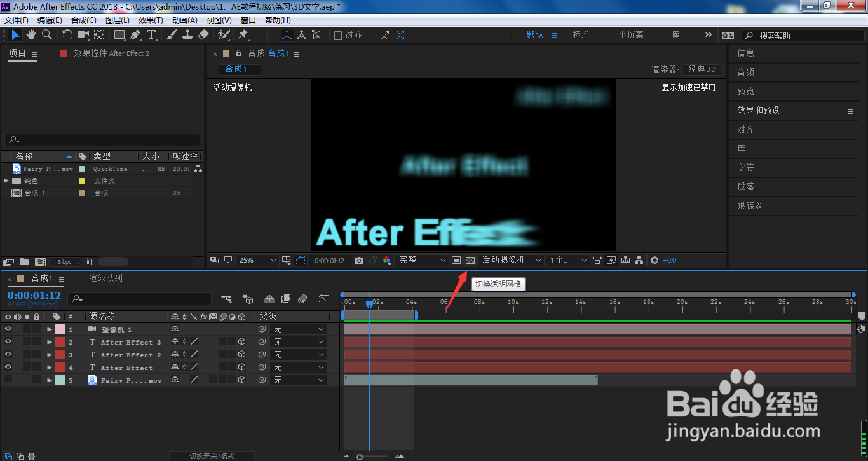Open the 1个 view layout dropdown

click(x=569, y=260)
